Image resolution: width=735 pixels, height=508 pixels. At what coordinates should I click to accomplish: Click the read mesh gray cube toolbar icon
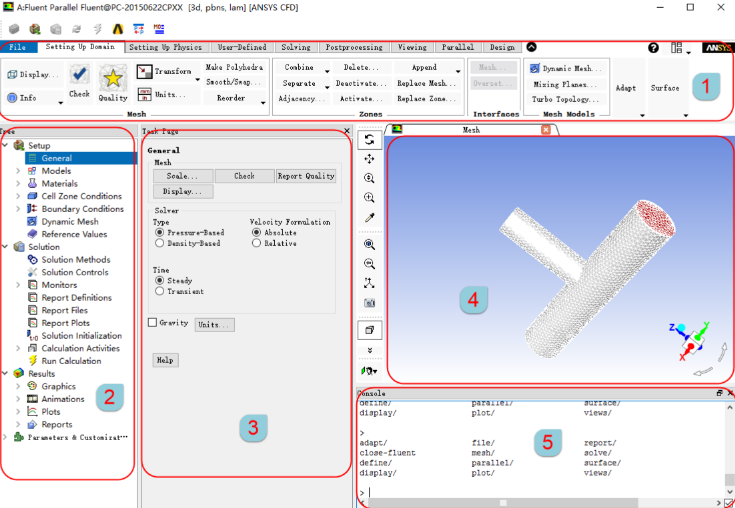14,29
